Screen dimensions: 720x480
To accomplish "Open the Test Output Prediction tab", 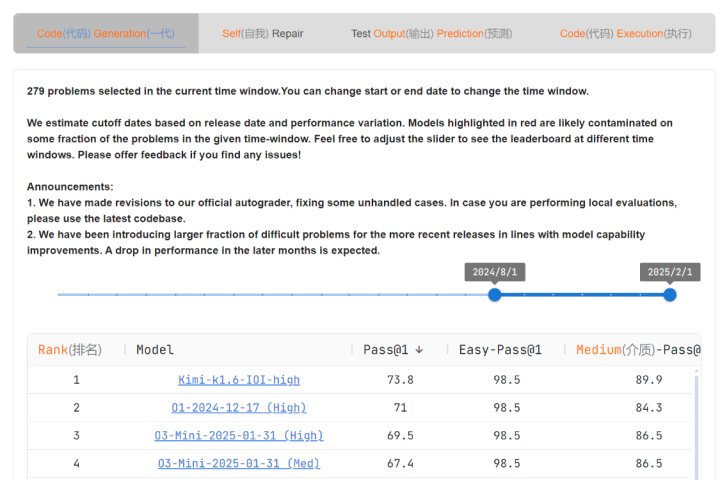I will coord(431,33).
